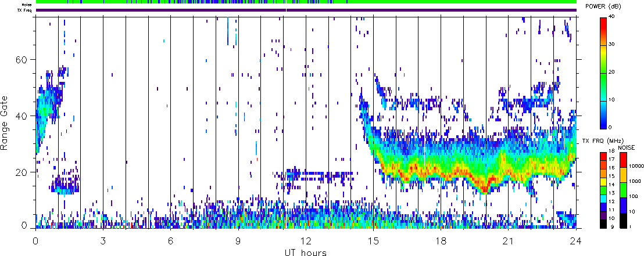Click the purple TX frequency strip above the plot
Screen dimensions: 644x256
coord(306,10)
